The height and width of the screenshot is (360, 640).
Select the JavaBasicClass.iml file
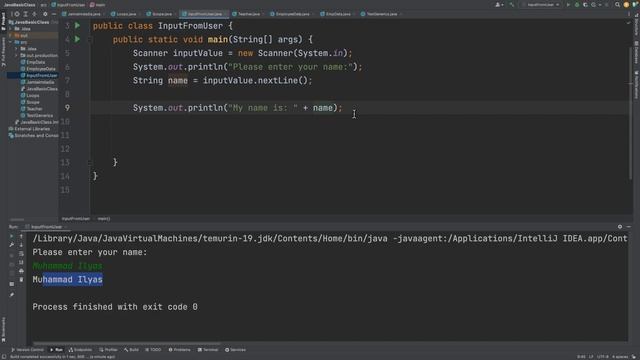(x=36, y=122)
